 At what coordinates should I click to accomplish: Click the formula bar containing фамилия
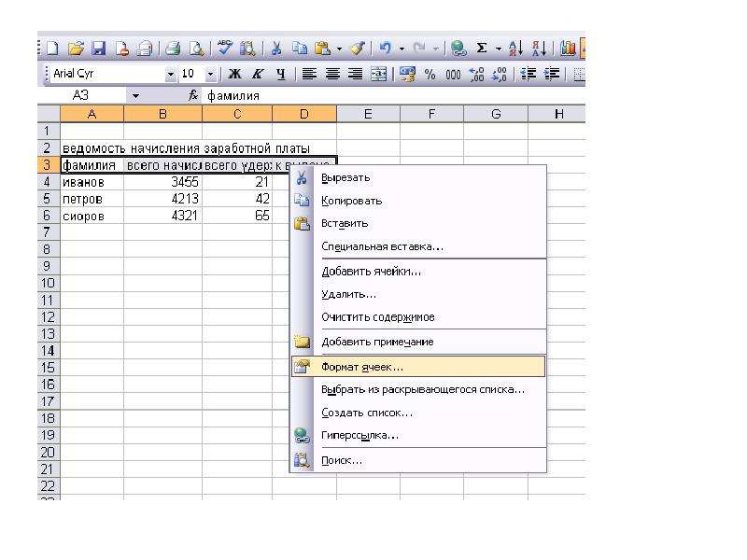393,96
